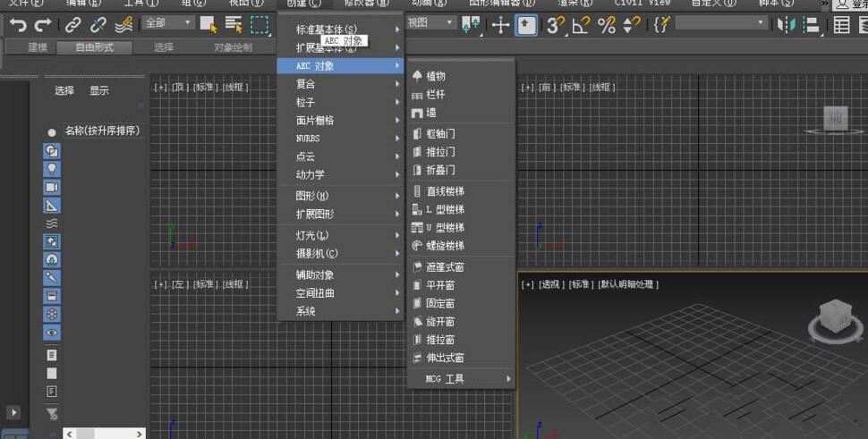The height and width of the screenshot is (439, 868).
Task: Expand the 粒子 submenu
Action: pyautogui.click(x=340, y=102)
